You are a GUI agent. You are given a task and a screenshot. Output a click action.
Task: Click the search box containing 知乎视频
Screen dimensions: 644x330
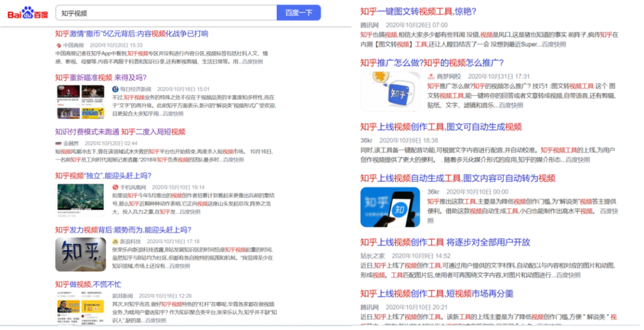(166, 13)
